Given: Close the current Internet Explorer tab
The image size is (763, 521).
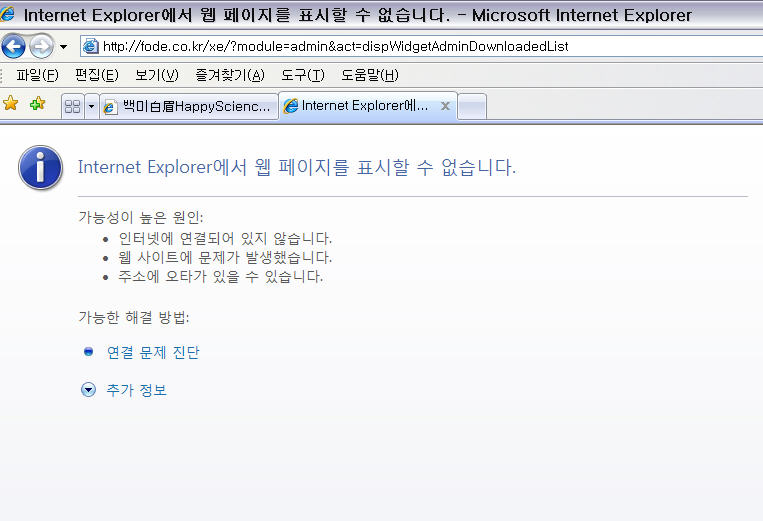Looking at the screenshot, I should (445, 106).
